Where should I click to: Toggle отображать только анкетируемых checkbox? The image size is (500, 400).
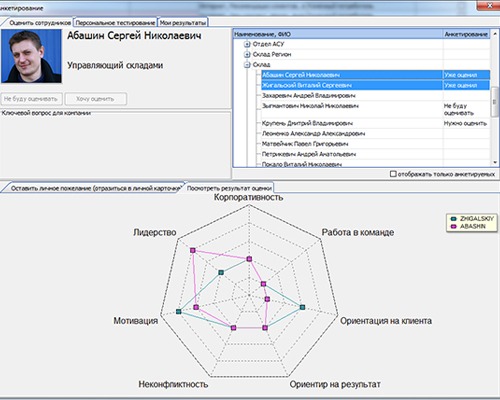coord(393,174)
